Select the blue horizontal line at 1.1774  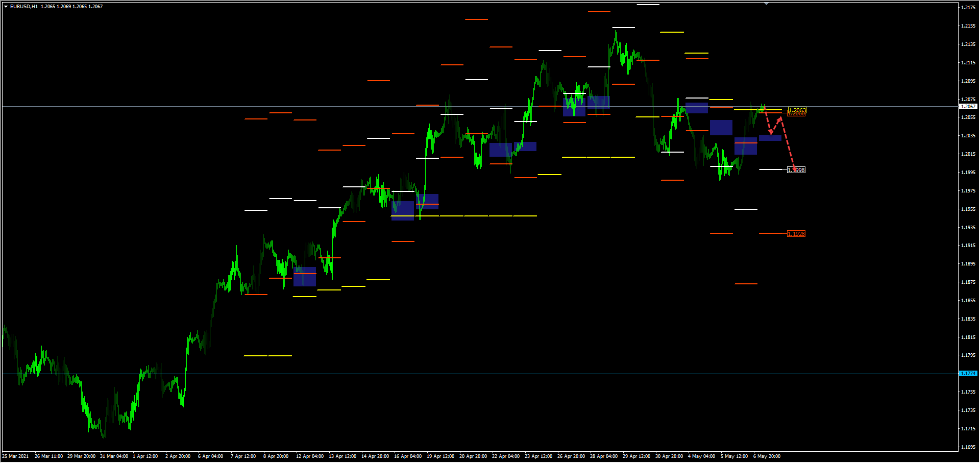(459, 374)
